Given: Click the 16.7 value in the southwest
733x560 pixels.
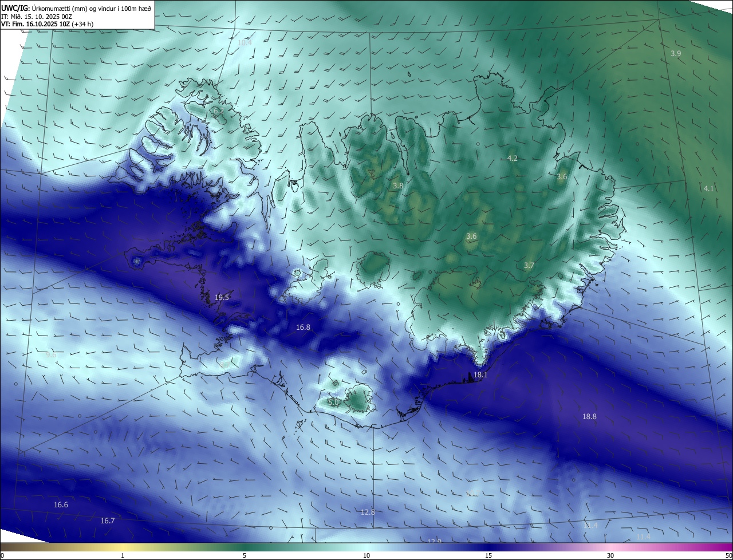Looking at the screenshot, I should pos(108,521).
